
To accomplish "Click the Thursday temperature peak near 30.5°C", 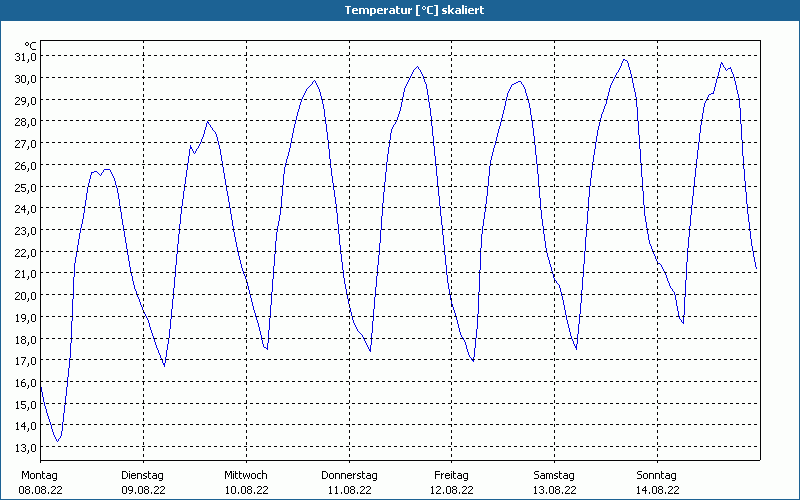I will point(417,66).
